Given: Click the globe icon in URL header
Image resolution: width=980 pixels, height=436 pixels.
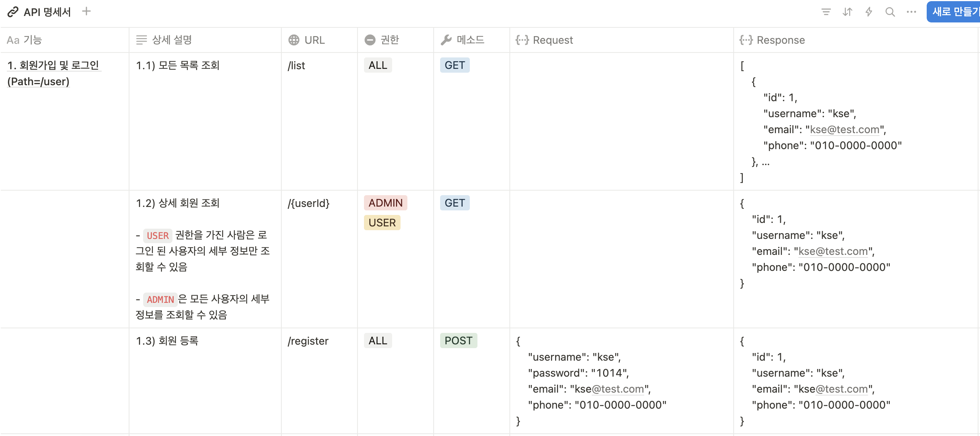Looking at the screenshot, I should (x=294, y=40).
